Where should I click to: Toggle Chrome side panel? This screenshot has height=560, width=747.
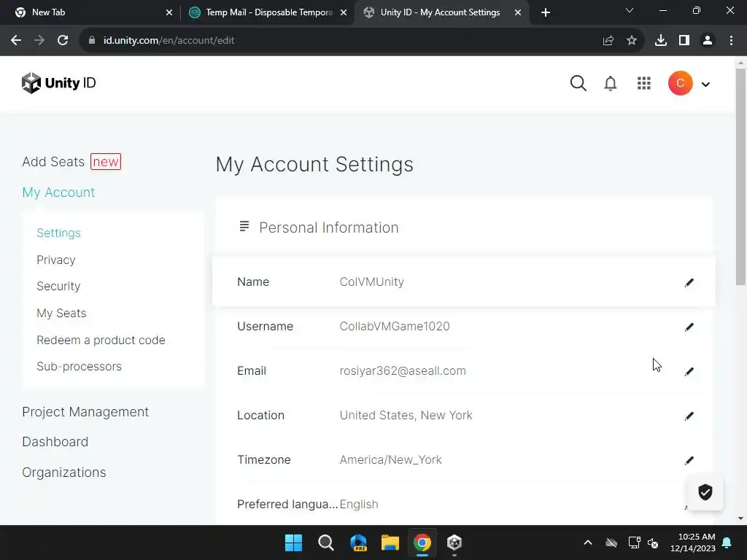(x=684, y=41)
